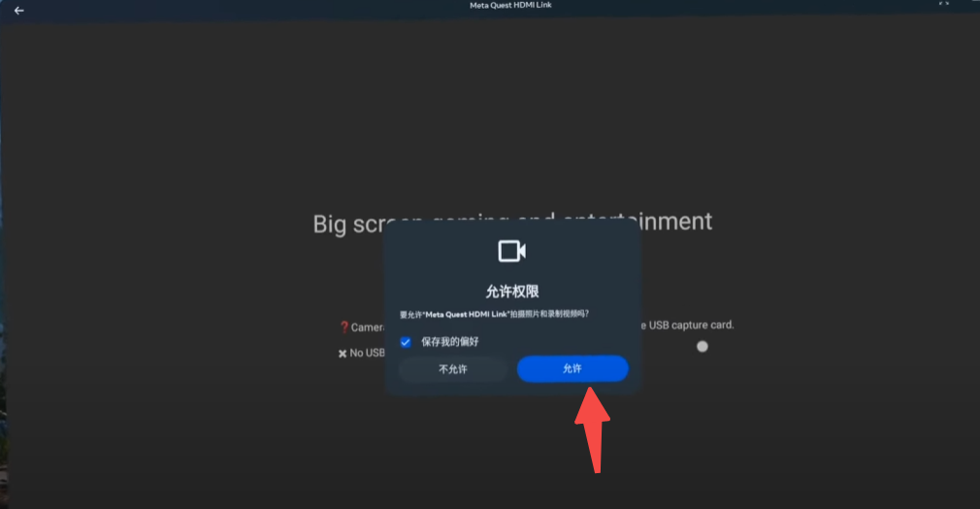Click the 保存我的偏好 label text

449,341
